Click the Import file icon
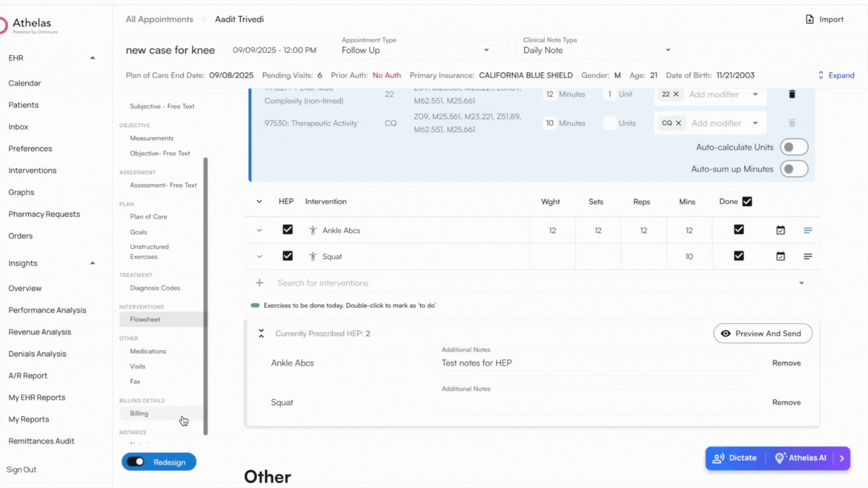 tap(810, 19)
